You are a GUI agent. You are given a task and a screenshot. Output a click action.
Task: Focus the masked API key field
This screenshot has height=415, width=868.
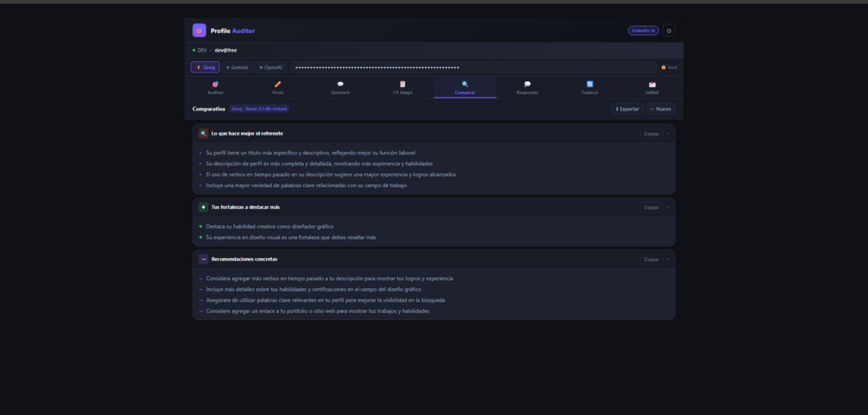coord(473,67)
